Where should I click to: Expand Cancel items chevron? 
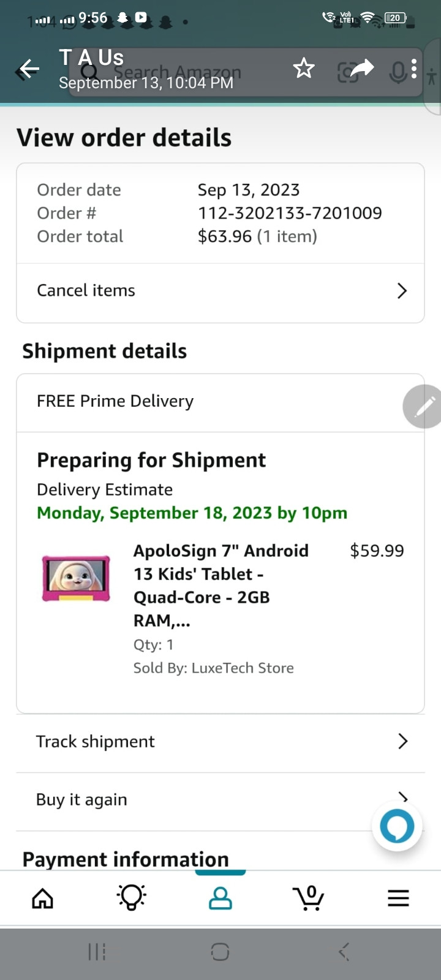[402, 291]
